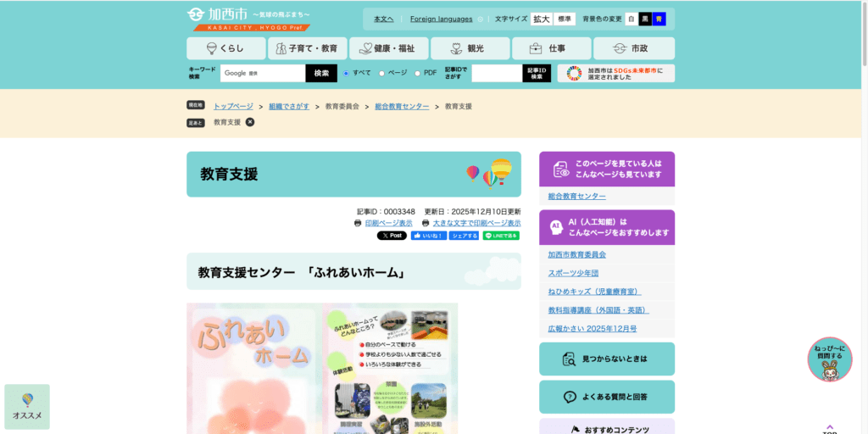The width and height of the screenshot is (868, 434).
Task: Set background color to black
Action: [x=645, y=19]
